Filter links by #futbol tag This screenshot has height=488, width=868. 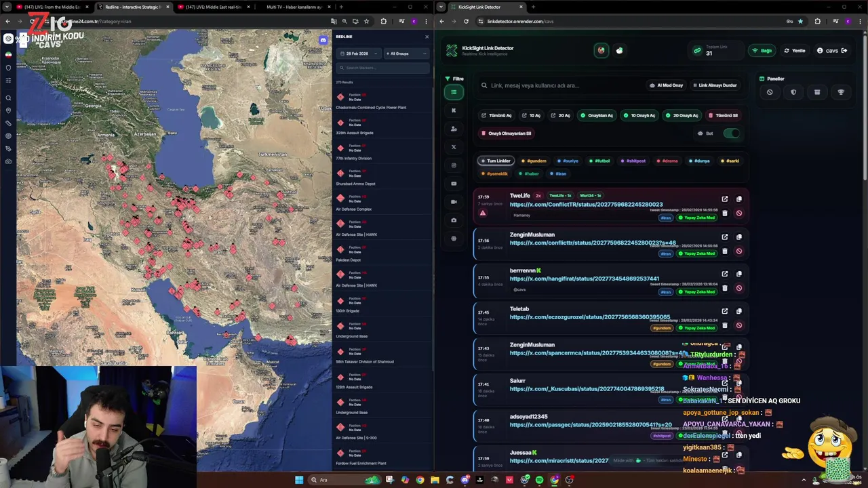point(599,161)
